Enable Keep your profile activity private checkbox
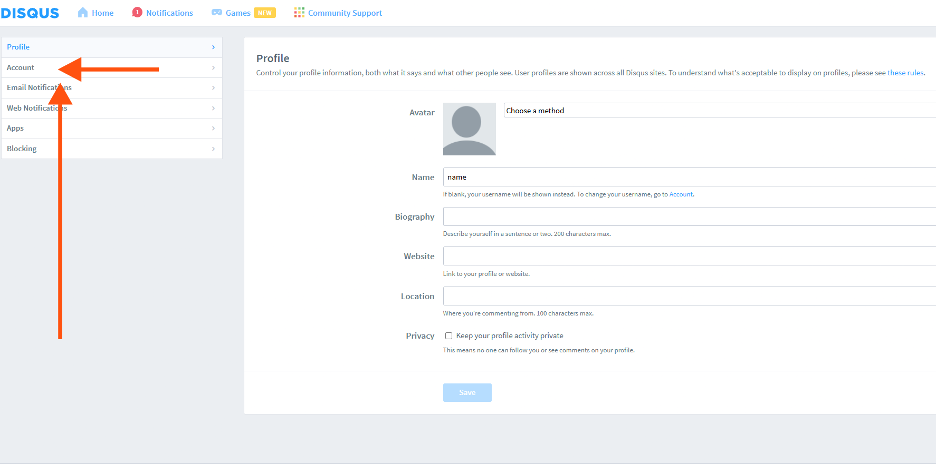The width and height of the screenshot is (936, 464). (448, 336)
